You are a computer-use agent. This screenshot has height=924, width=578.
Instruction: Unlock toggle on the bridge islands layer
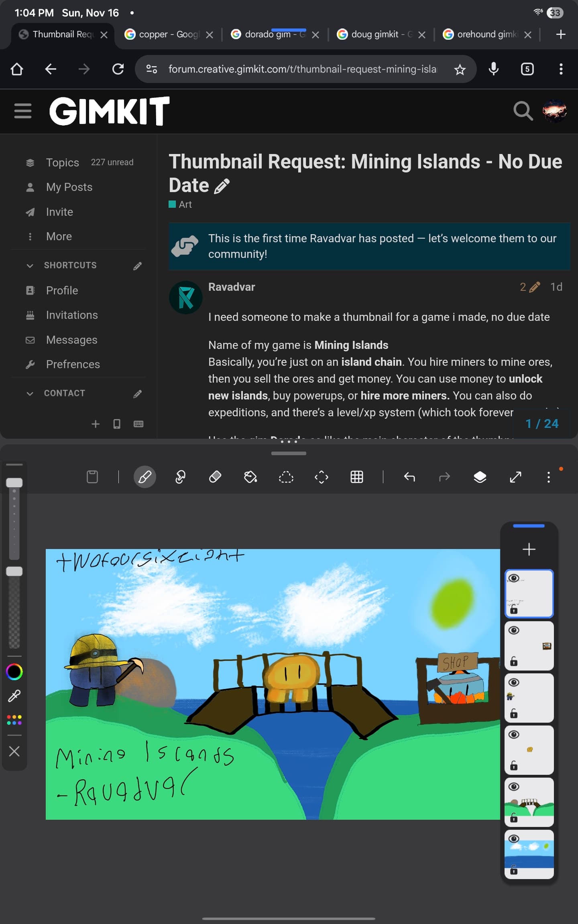[x=513, y=818]
